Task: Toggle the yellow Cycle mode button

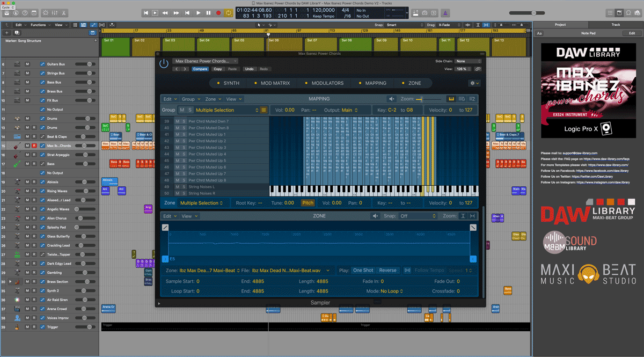Action: click(x=229, y=12)
